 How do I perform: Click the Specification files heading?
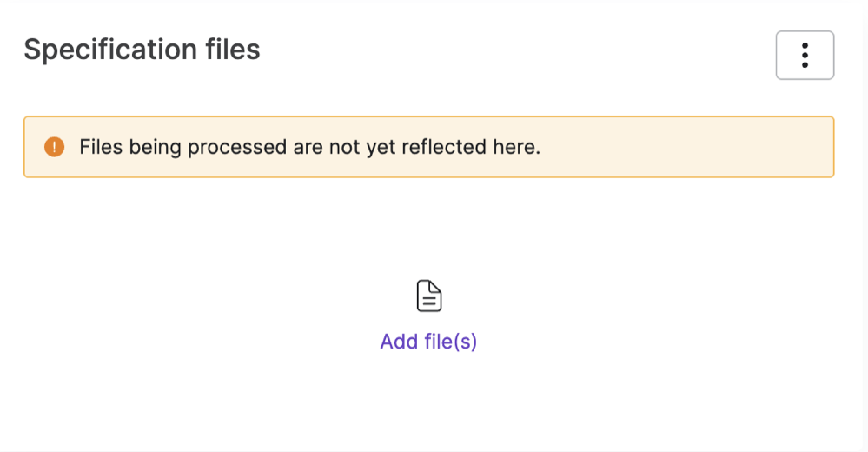(142, 50)
